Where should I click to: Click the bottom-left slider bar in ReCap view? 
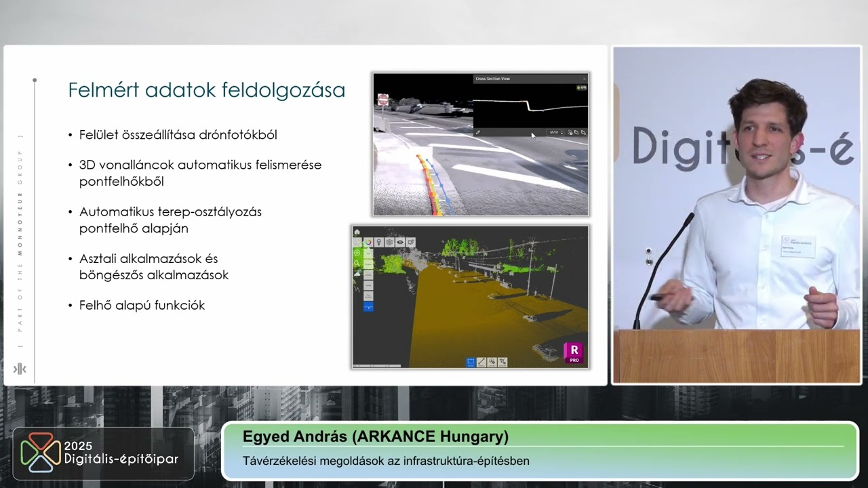(376, 366)
